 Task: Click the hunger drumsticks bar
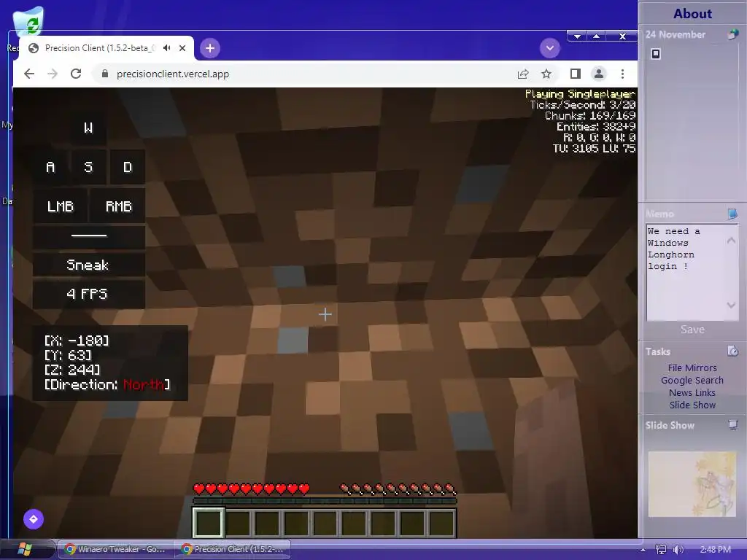[x=398, y=489]
